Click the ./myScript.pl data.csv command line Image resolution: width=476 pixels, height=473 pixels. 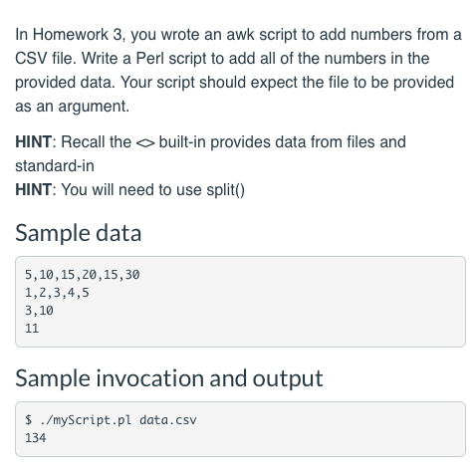111,420
